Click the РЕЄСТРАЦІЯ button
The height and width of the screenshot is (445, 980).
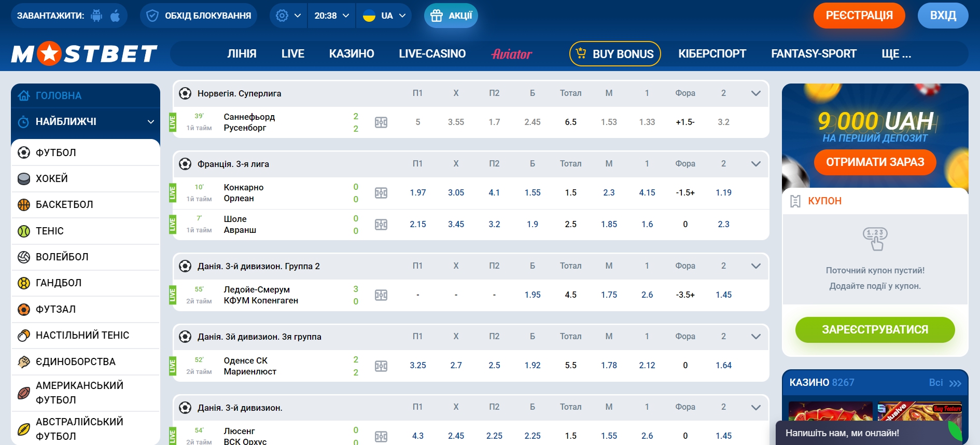click(x=859, y=16)
